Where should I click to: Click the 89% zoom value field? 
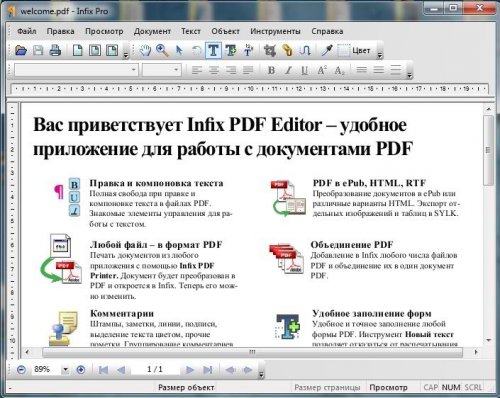(x=46, y=369)
